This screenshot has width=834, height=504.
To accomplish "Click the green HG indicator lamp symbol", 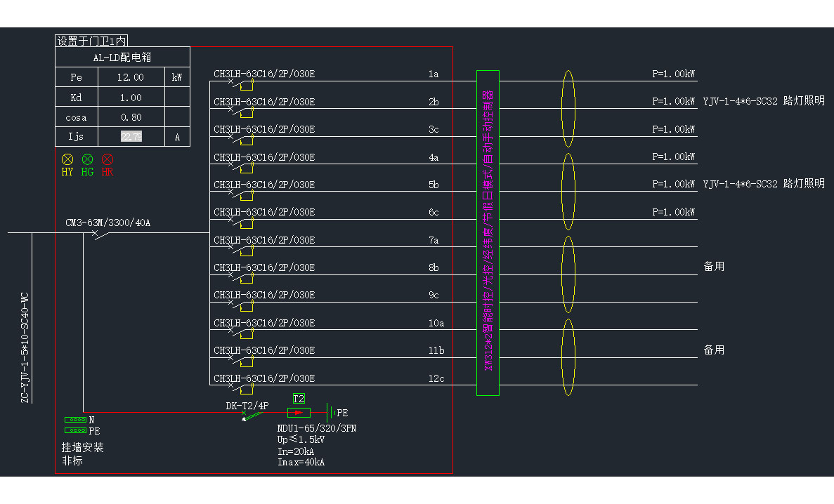I will pos(87,159).
